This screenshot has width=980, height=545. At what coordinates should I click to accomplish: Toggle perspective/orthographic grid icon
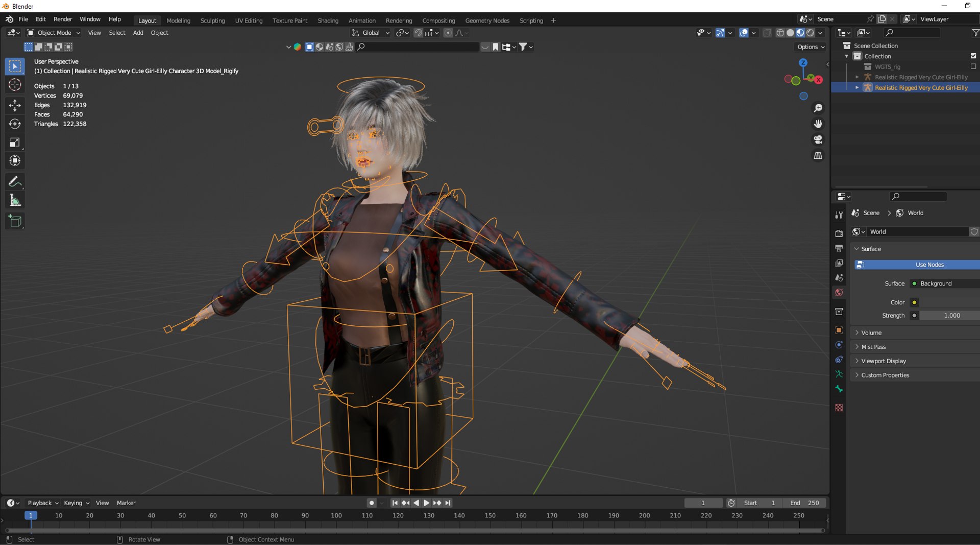click(818, 156)
